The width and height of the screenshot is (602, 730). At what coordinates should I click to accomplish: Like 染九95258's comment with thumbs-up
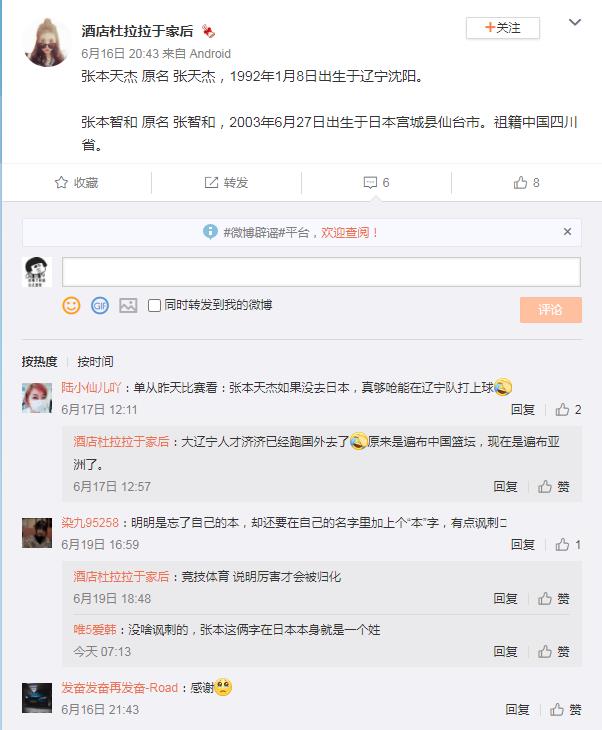point(562,545)
